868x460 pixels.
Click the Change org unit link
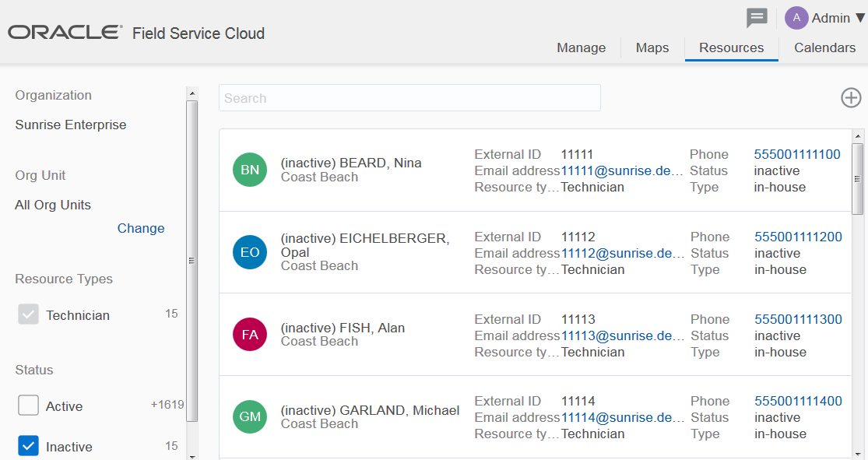[141, 228]
